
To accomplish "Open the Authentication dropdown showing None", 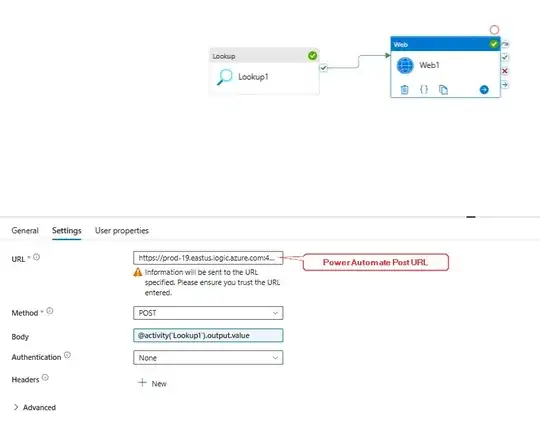I will pyautogui.click(x=208, y=358).
